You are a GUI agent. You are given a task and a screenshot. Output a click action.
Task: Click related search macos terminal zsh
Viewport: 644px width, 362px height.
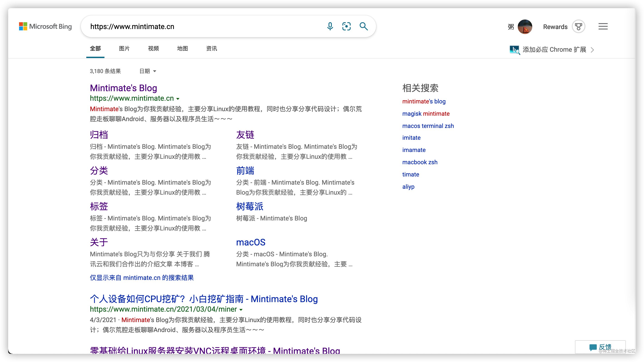click(428, 126)
